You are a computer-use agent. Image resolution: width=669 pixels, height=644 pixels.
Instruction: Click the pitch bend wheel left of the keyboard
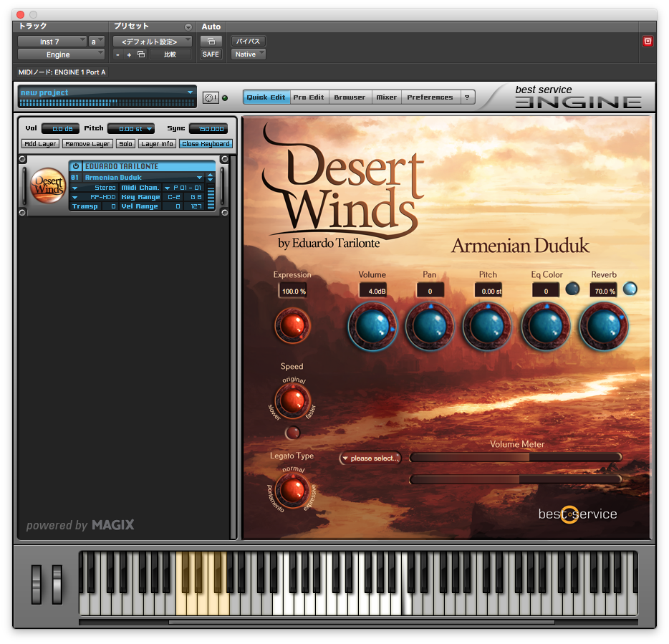[x=37, y=584]
